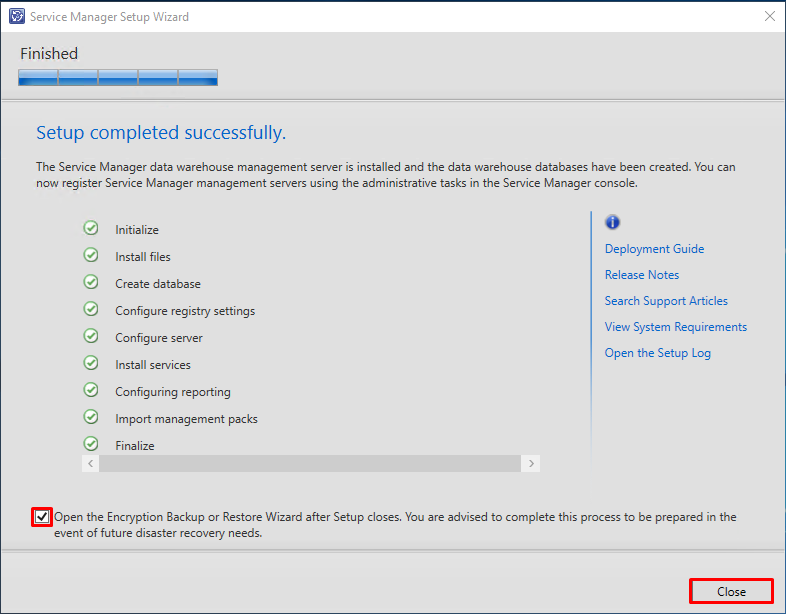The height and width of the screenshot is (614, 786).
Task: Open Search Support Articles link
Action: click(x=666, y=301)
